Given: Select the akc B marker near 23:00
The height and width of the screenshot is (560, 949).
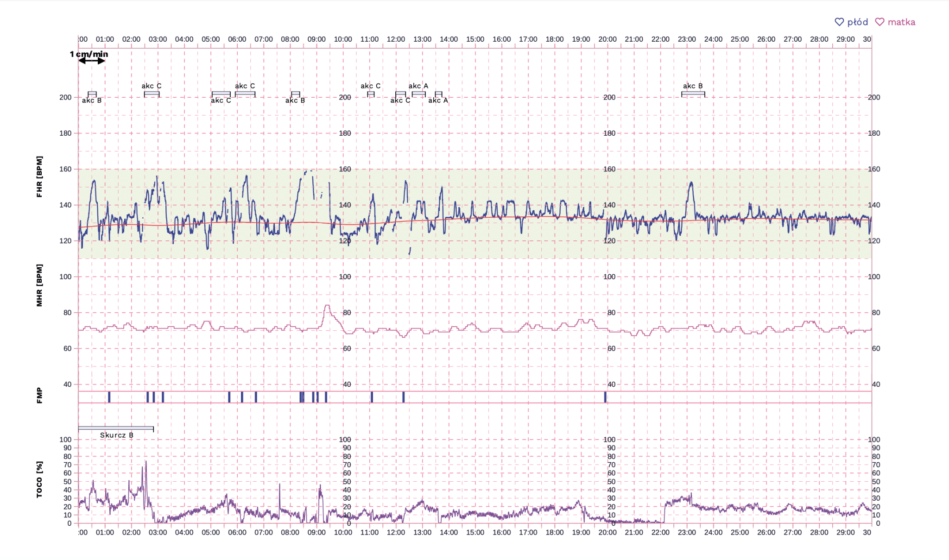Looking at the screenshot, I should tap(693, 94).
